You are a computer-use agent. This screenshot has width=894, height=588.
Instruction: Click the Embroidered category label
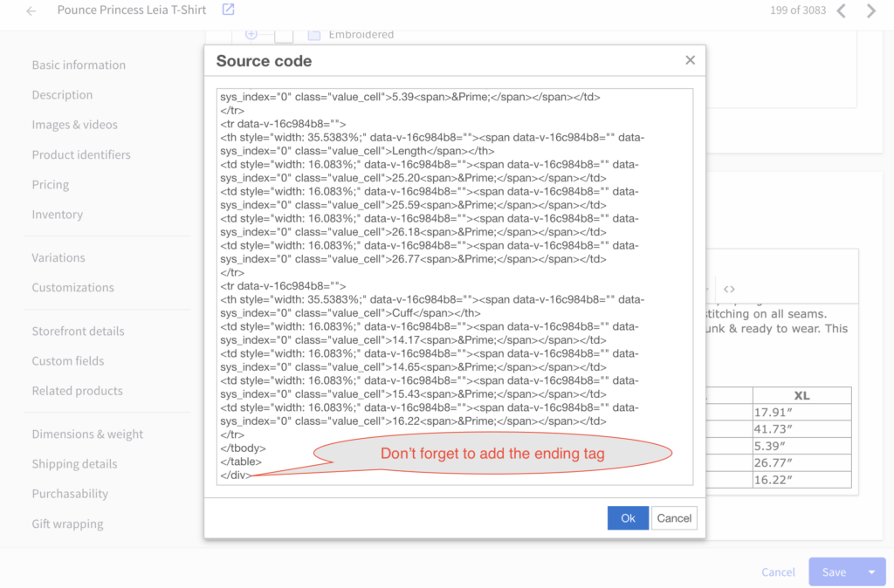click(x=361, y=34)
